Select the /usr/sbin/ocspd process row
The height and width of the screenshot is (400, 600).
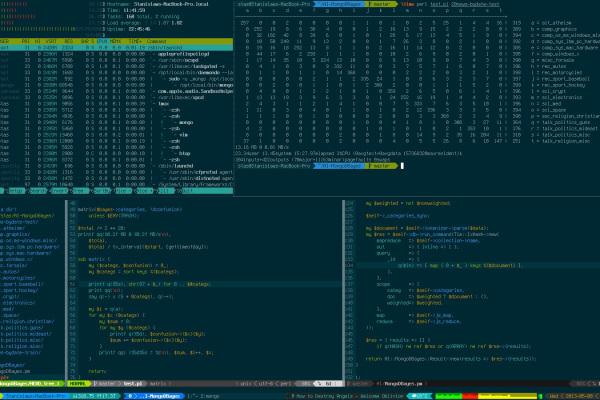116,60
